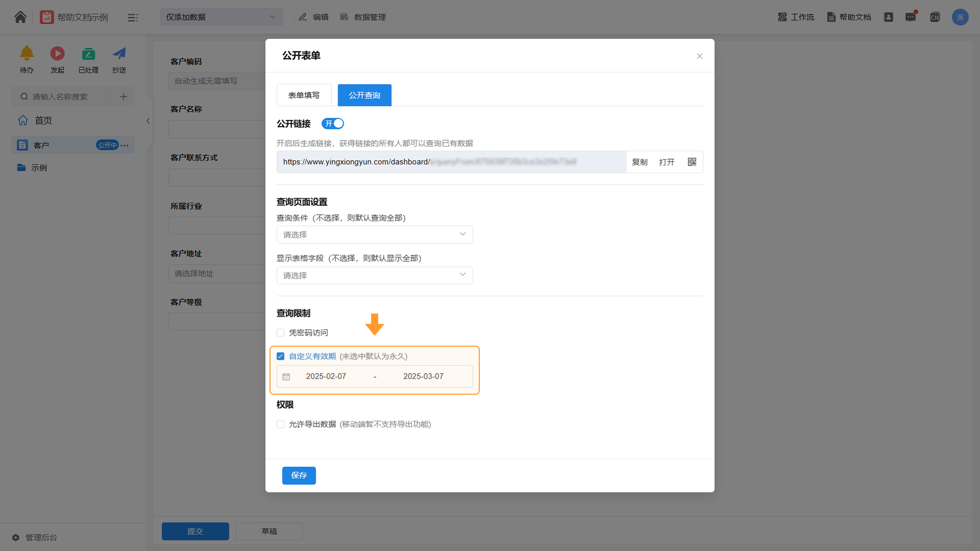Switch to the 表单填写 tab
Screen dimensions: 980x551
point(304,95)
